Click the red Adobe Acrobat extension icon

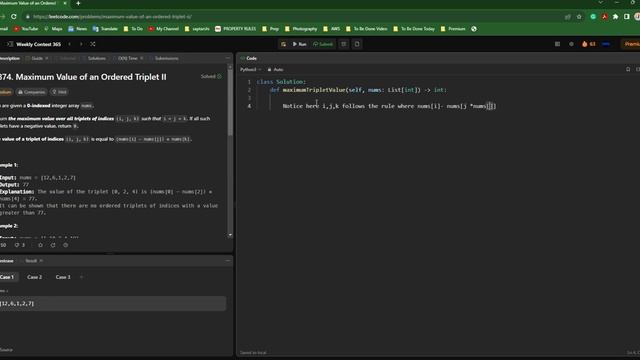click(604, 17)
